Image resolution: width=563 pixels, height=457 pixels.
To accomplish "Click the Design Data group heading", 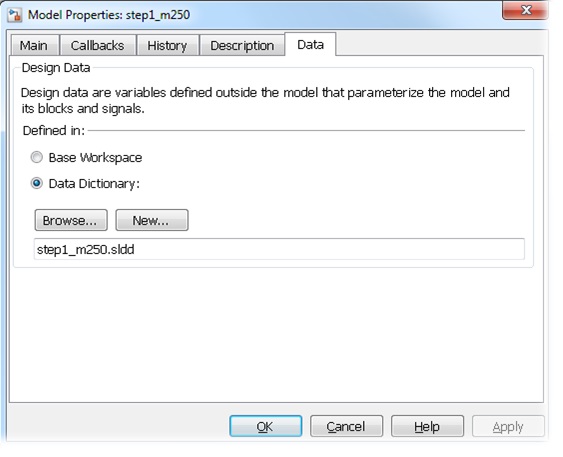I will 56,67.
